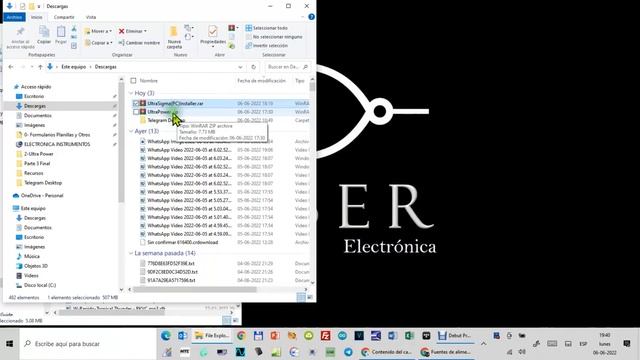Sort by Fecha de modificación column
The image size is (640, 360).
click(261, 81)
